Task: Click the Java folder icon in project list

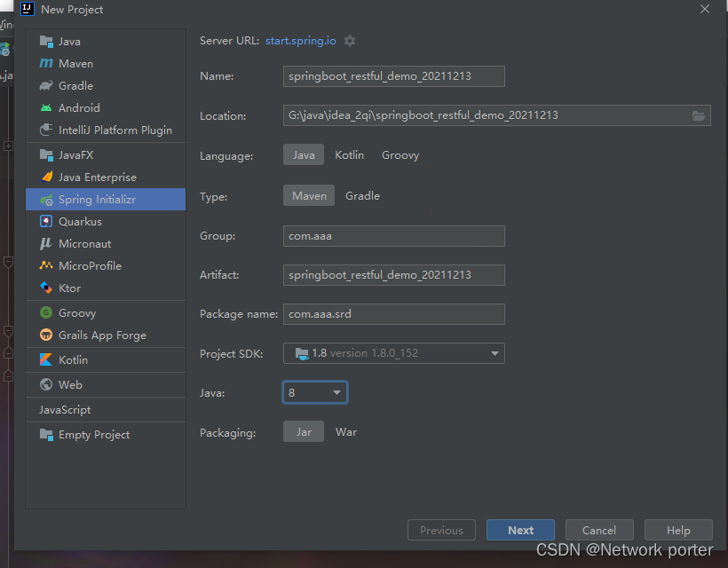Action: point(46,42)
